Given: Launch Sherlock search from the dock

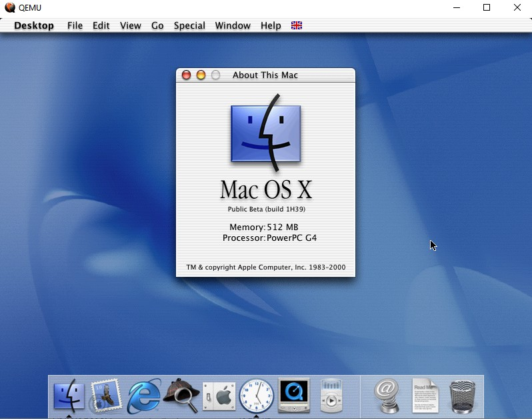Looking at the screenshot, I should pos(181,396).
